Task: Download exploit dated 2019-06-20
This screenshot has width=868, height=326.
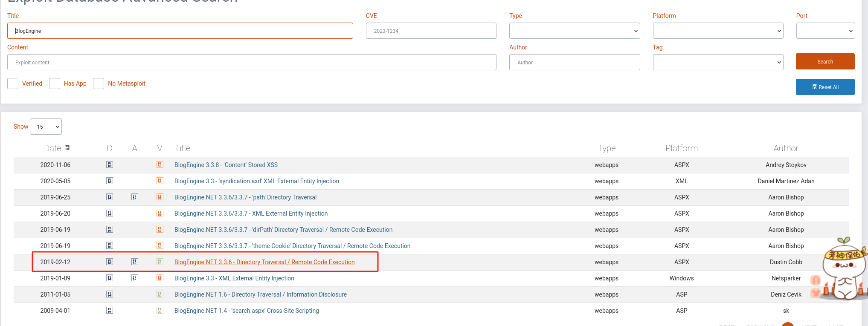Action: pos(110,213)
